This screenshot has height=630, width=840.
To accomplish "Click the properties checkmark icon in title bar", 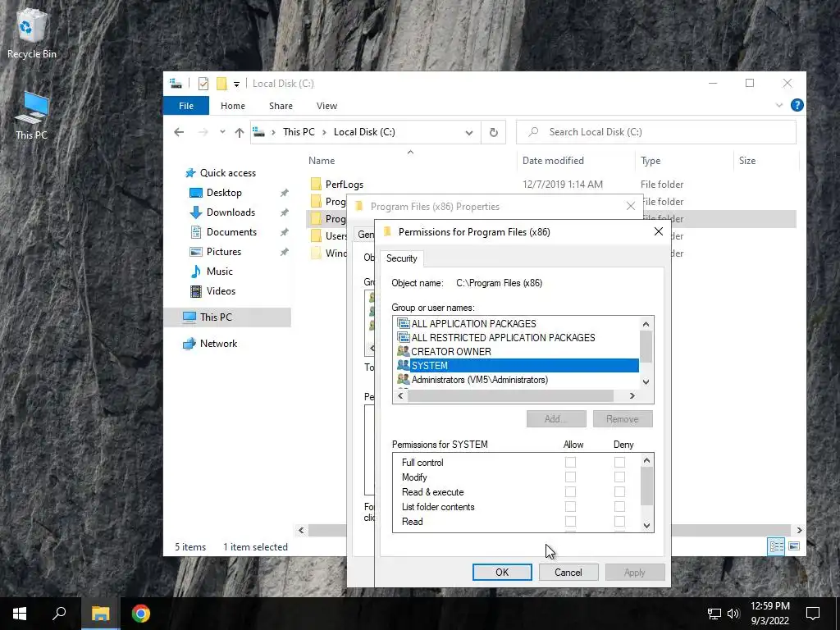I will 203,84.
